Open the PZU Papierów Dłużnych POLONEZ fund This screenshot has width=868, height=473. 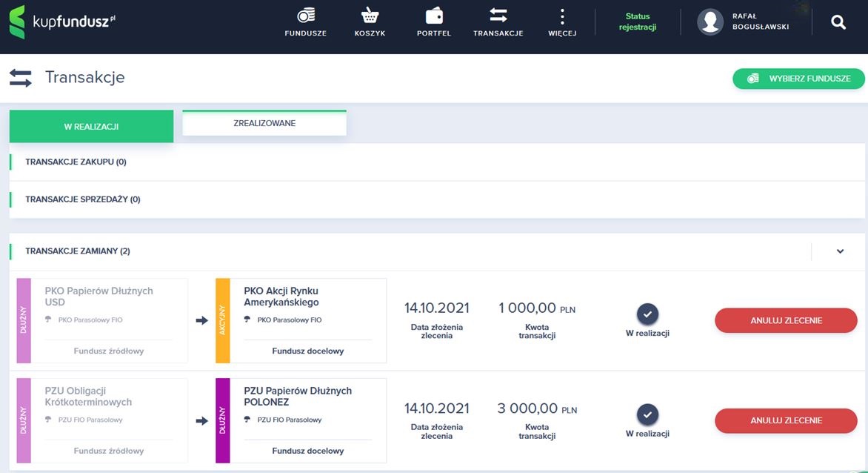point(298,397)
